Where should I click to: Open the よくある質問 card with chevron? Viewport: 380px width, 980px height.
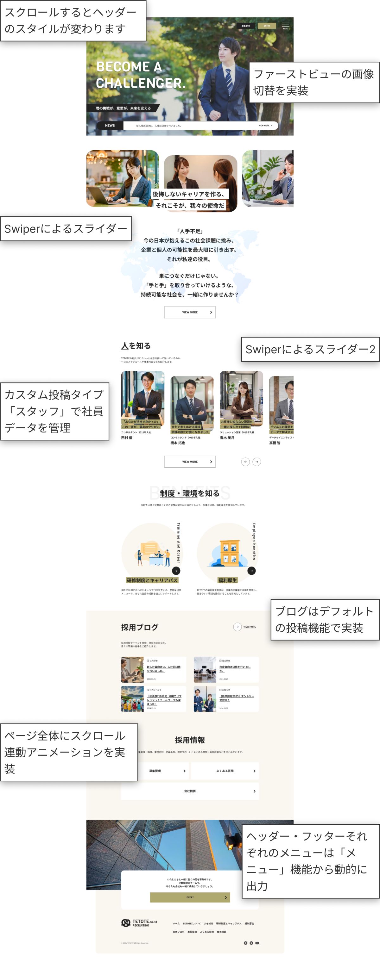[x=225, y=771]
